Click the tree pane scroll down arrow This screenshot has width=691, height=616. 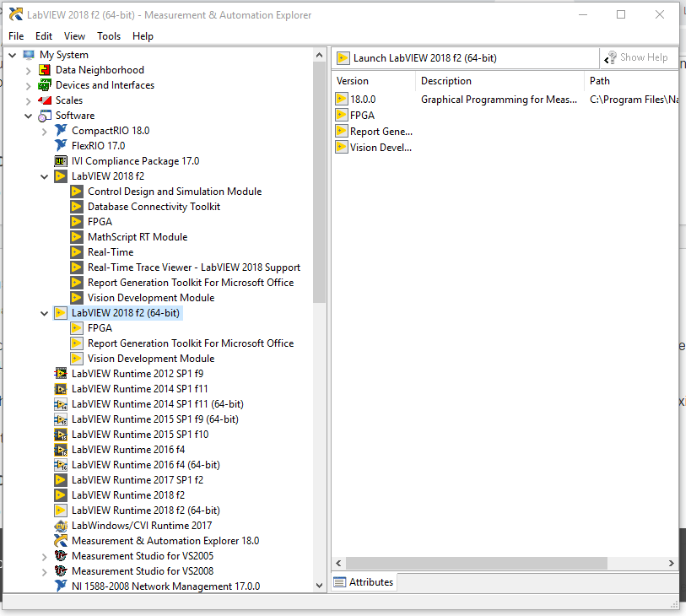[x=319, y=586]
